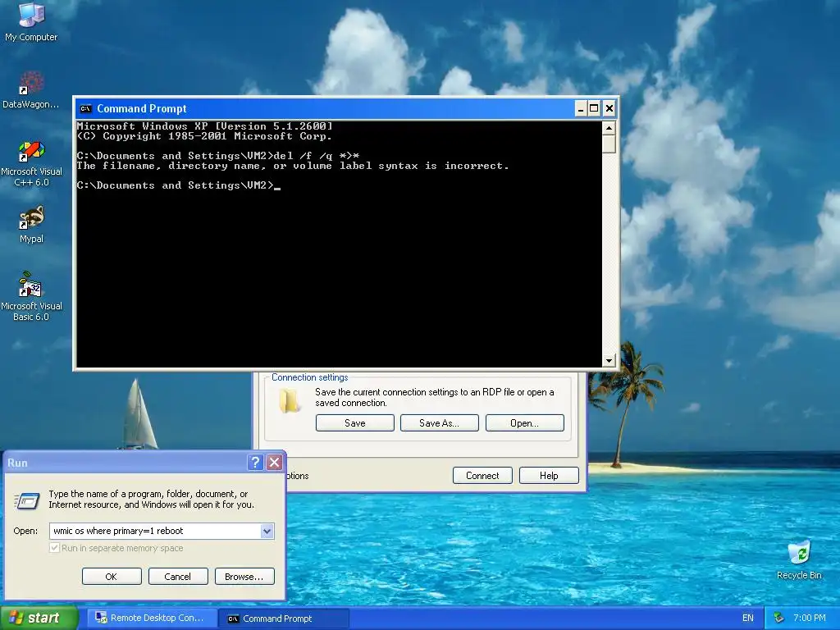Click the 'del /f /q' command line
Image resolution: width=840 pixels, height=630 pixels.
218,156
